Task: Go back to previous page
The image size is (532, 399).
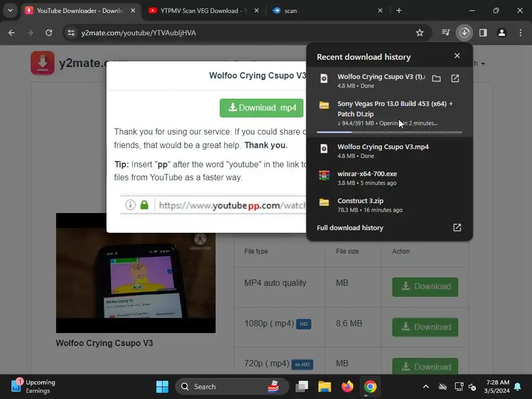Action: [x=11, y=33]
